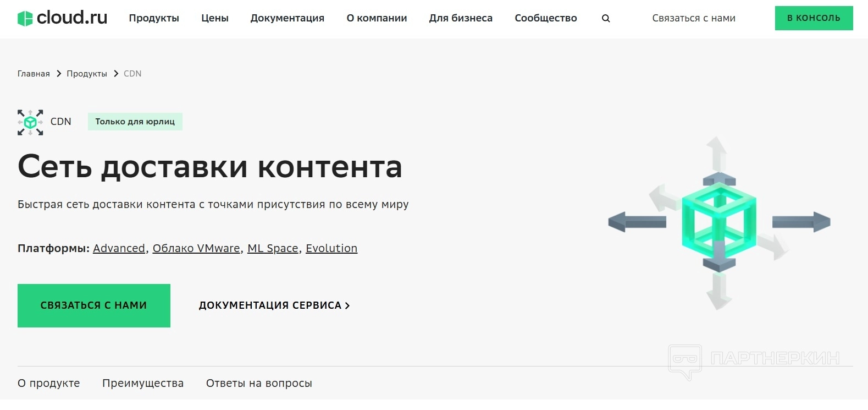
Task: Click the green СВЯЗАТЬСЯ С НАМИ button
Action: point(94,305)
